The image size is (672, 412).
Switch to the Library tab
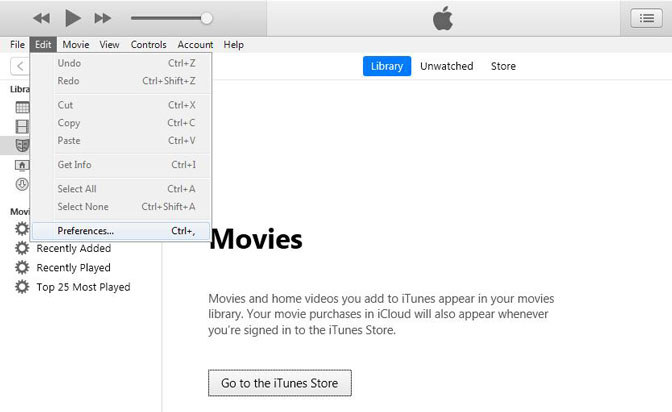[387, 66]
